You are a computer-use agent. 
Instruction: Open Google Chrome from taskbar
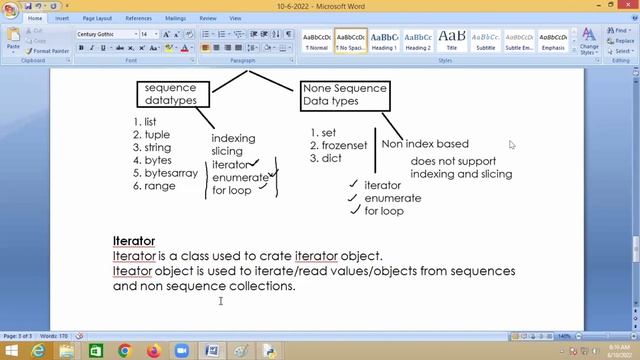pos(125,351)
